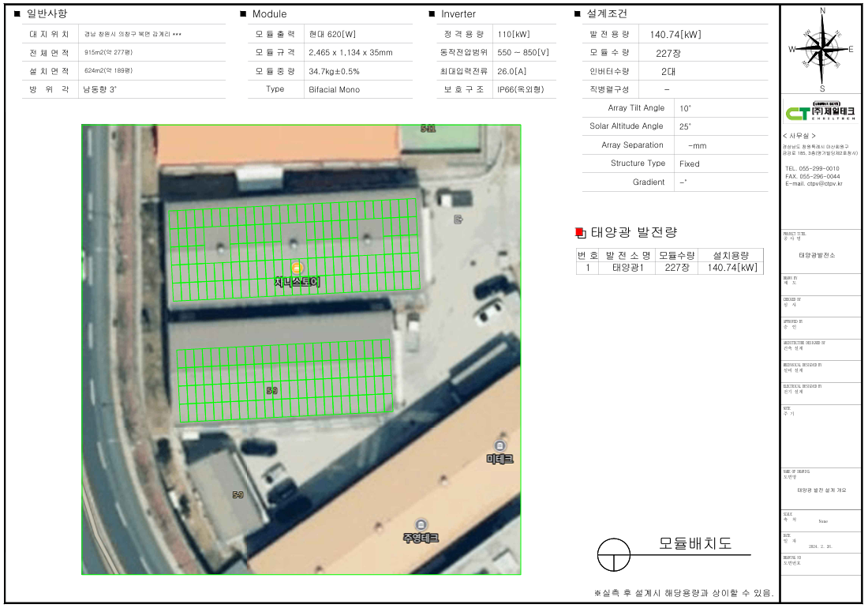Click the Bifacial Mono type value
868x612 pixels.
pyautogui.click(x=334, y=89)
